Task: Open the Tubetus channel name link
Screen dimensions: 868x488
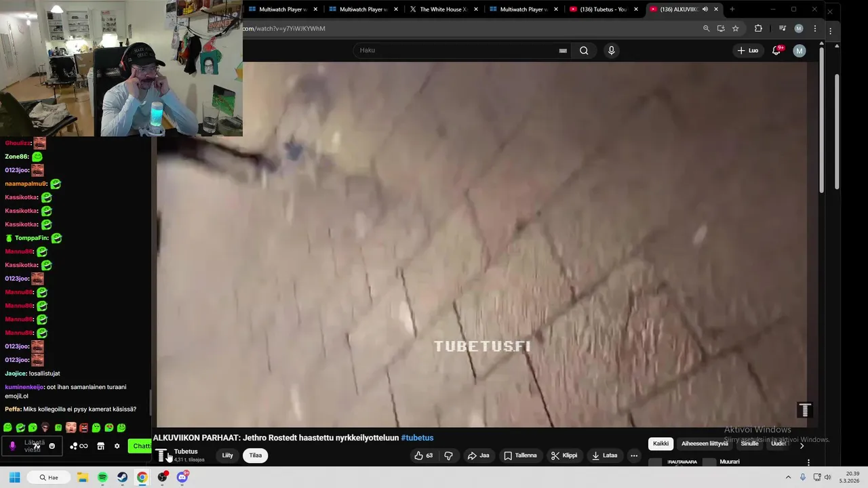Action: point(186,451)
